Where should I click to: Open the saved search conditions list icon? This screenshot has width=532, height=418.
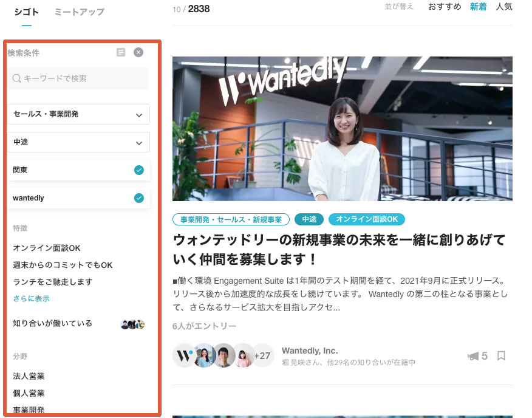pos(121,52)
